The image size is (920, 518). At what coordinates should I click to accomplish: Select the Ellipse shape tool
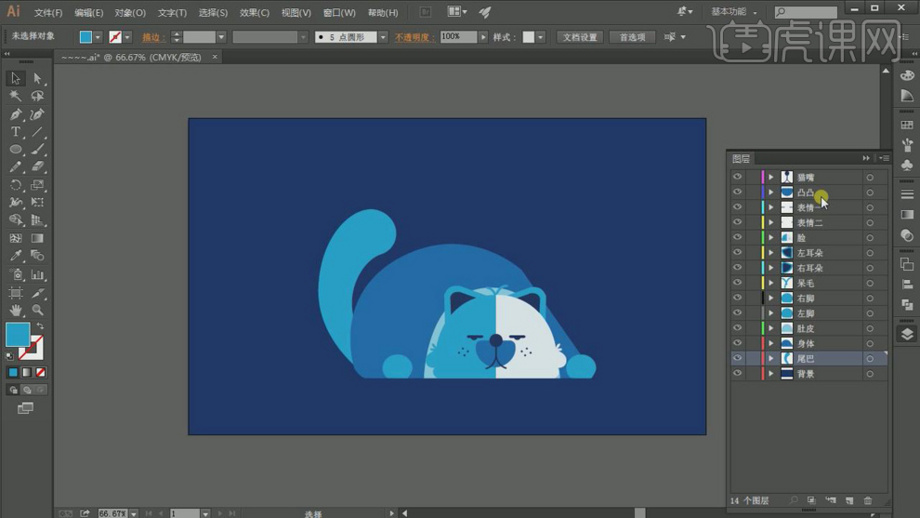click(x=16, y=149)
